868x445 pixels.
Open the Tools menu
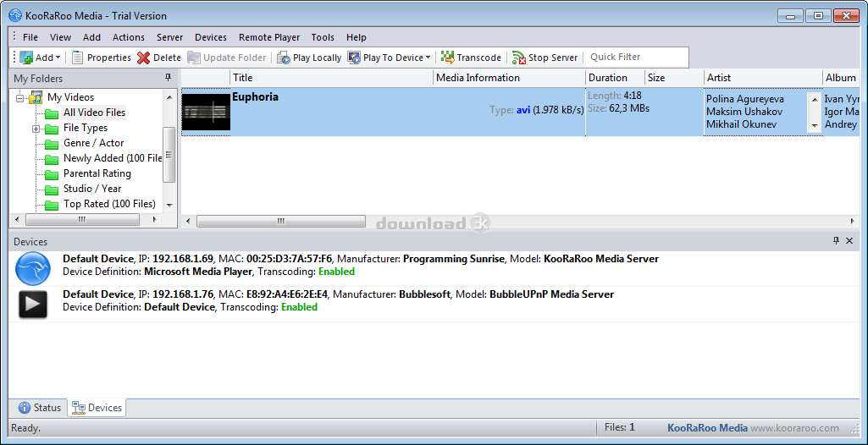pyautogui.click(x=323, y=37)
